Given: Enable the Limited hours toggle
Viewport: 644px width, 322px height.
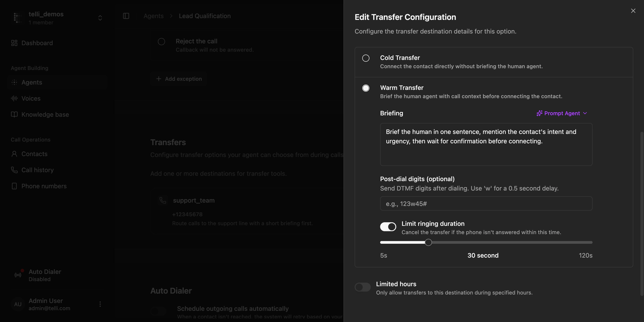Looking at the screenshot, I should point(362,287).
